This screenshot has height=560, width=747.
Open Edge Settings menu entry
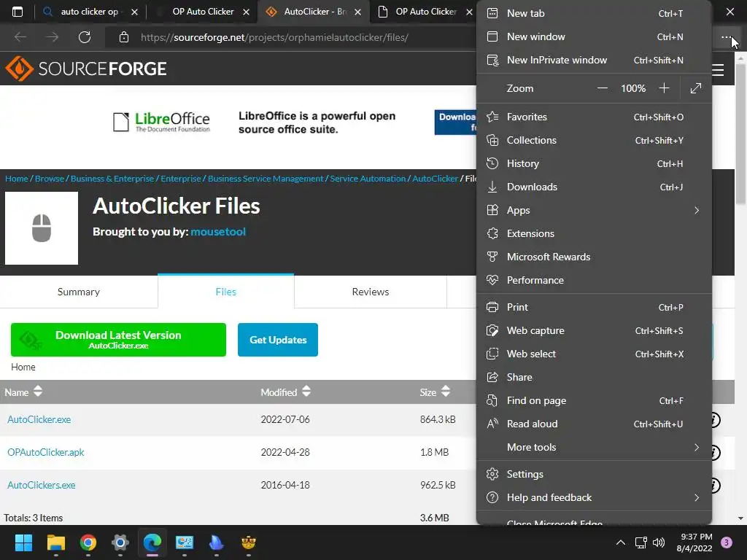point(594,474)
